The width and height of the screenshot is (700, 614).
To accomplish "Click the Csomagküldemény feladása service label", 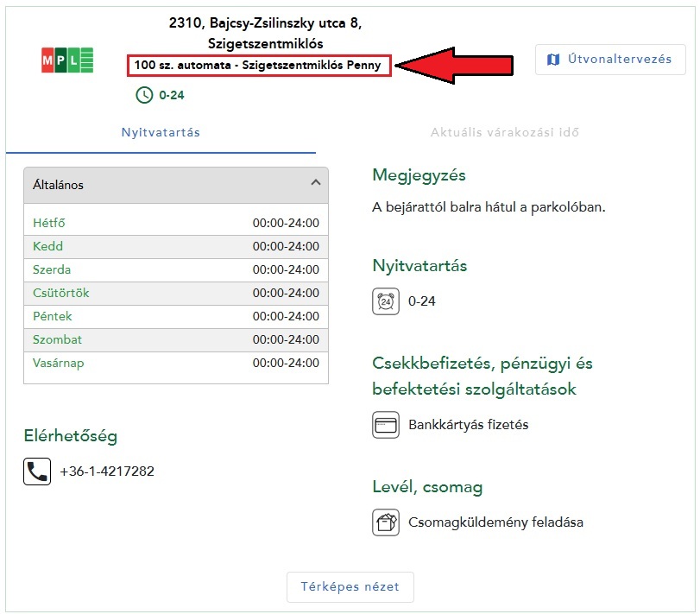I will pyautogui.click(x=495, y=522).
